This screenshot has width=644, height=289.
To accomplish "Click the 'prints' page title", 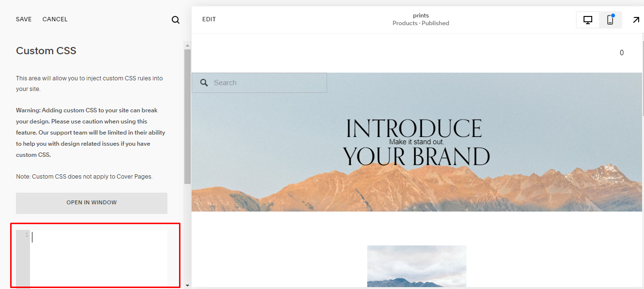I will pos(421,15).
